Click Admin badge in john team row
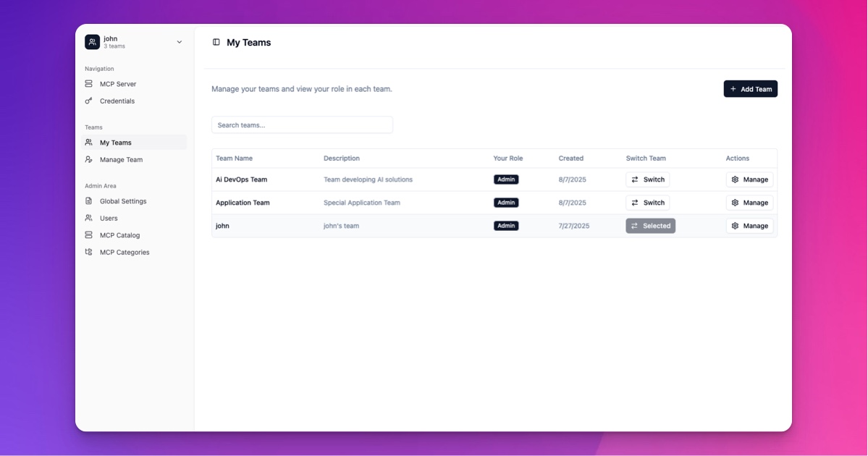This screenshot has height=456, width=868. pyautogui.click(x=506, y=226)
